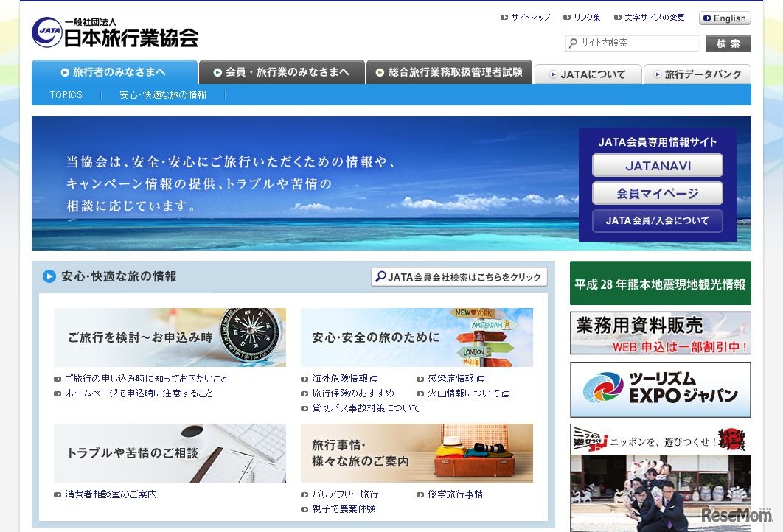The image size is (783, 532).
Task: Open ホームページで申込時に注意すること link
Action: (x=139, y=393)
